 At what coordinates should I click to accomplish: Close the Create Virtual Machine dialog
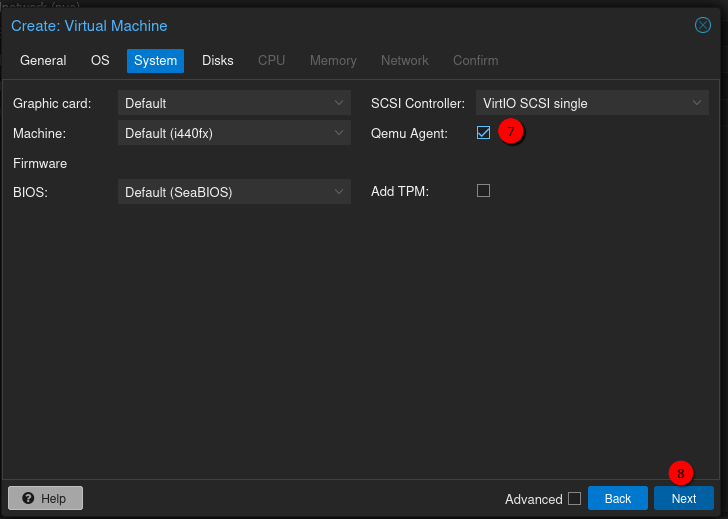[703, 25]
